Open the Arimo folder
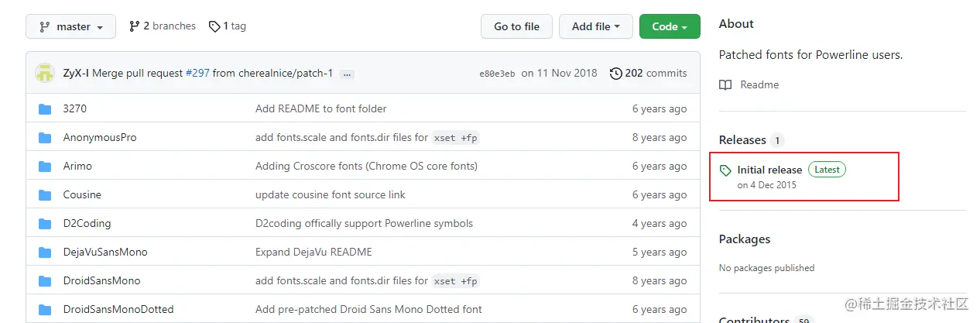Image resolution: width=980 pixels, height=323 pixels. [77, 167]
